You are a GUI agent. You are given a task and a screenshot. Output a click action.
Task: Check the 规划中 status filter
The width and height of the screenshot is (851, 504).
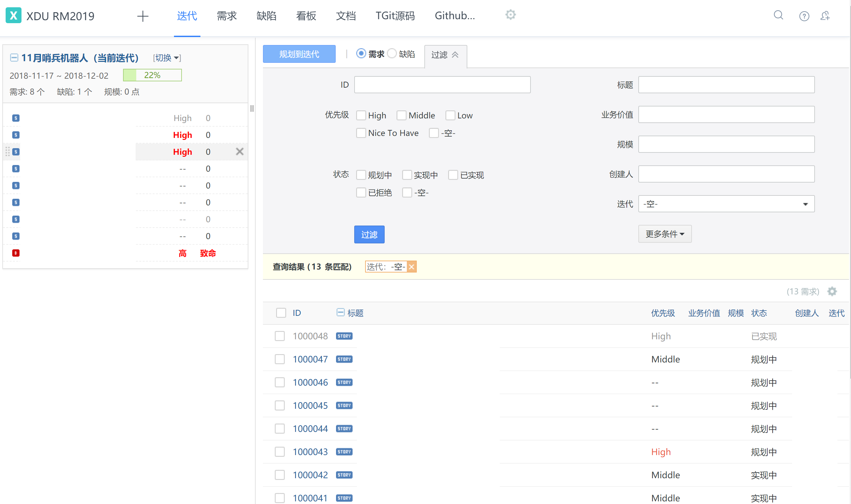(x=361, y=175)
